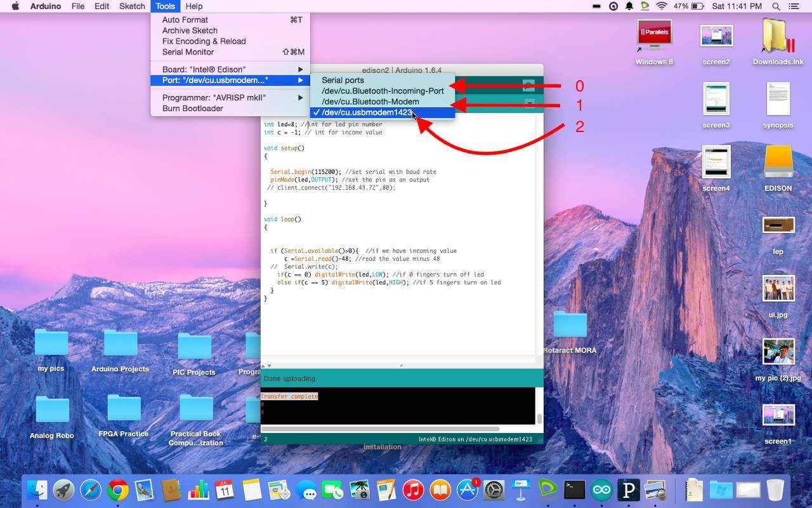Expand the Port: "/dev/cu.usbmodem..." submenu
The image size is (812, 508).
point(230,80)
